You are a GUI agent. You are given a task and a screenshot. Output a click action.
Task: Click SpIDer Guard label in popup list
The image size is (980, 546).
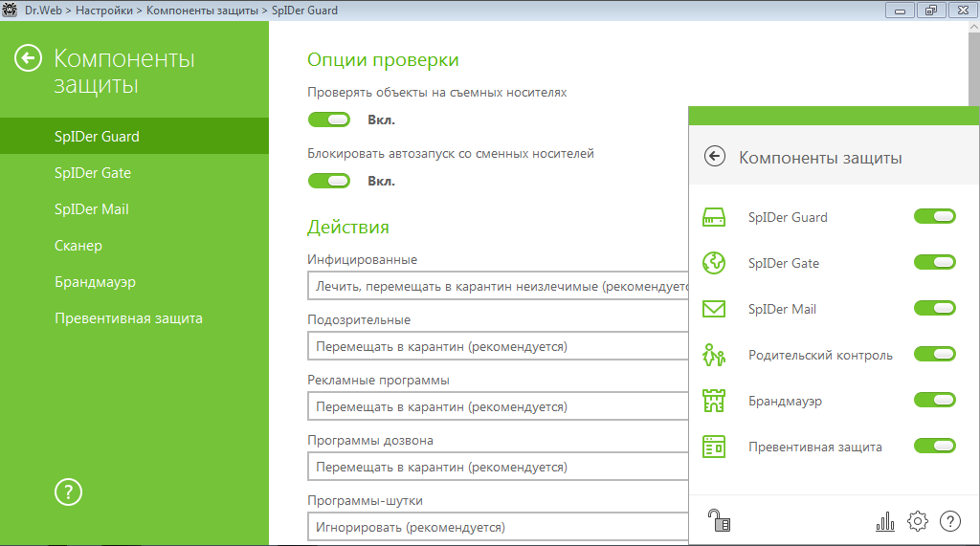click(788, 217)
